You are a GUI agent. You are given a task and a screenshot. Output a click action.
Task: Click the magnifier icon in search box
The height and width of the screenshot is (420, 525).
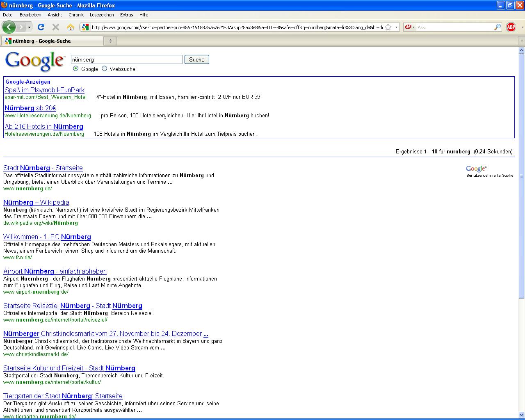pos(497,27)
